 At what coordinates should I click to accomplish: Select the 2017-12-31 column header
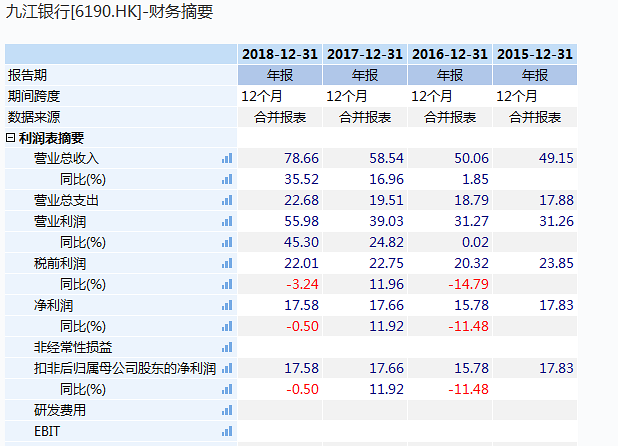pyautogui.click(x=365, y=54)
